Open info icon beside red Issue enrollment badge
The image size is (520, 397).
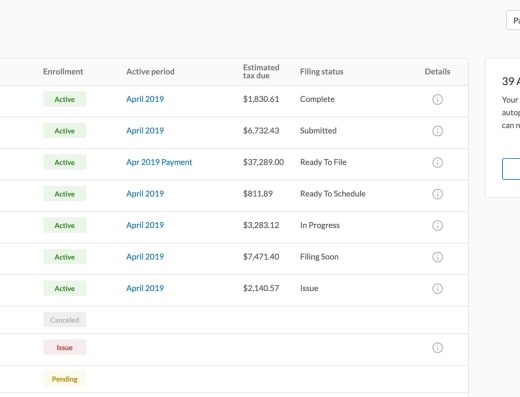[437, 348]
